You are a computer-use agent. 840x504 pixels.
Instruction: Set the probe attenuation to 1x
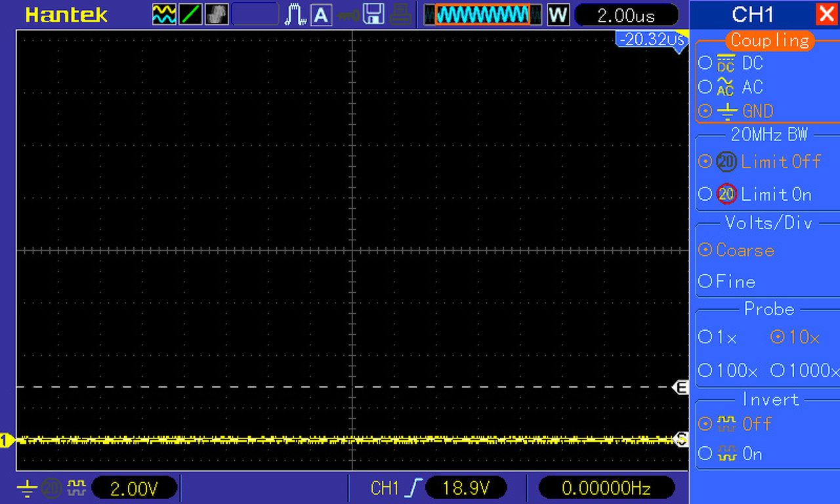point(718,337)
